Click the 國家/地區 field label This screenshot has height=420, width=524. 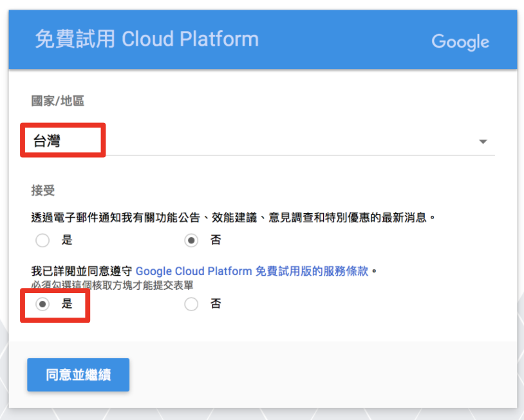(x=58, y=100)
